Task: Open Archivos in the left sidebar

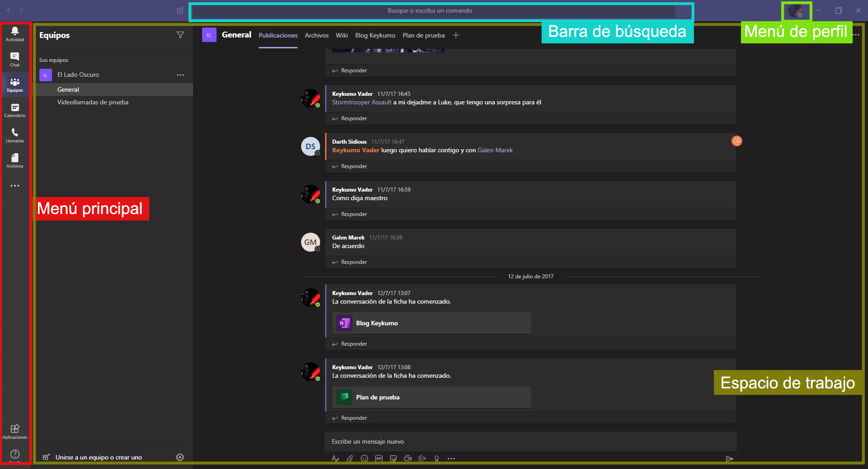Action: [x=15, y=161]
